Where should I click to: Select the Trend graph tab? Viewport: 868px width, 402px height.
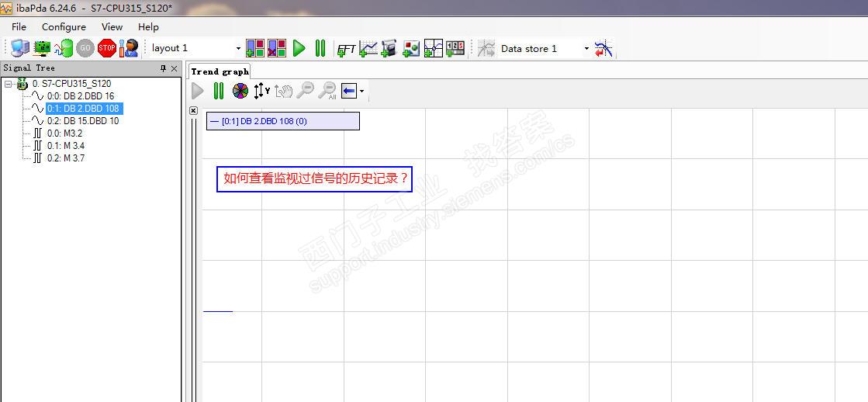220,71
